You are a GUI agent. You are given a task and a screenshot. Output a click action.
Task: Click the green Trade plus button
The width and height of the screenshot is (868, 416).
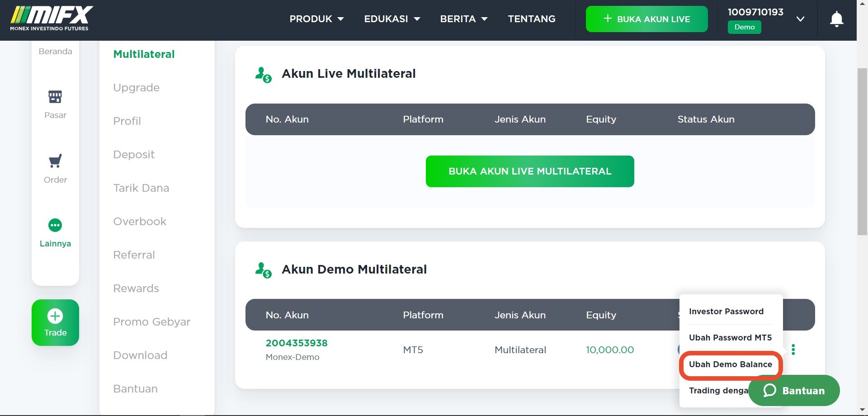[x=55, y=322]
